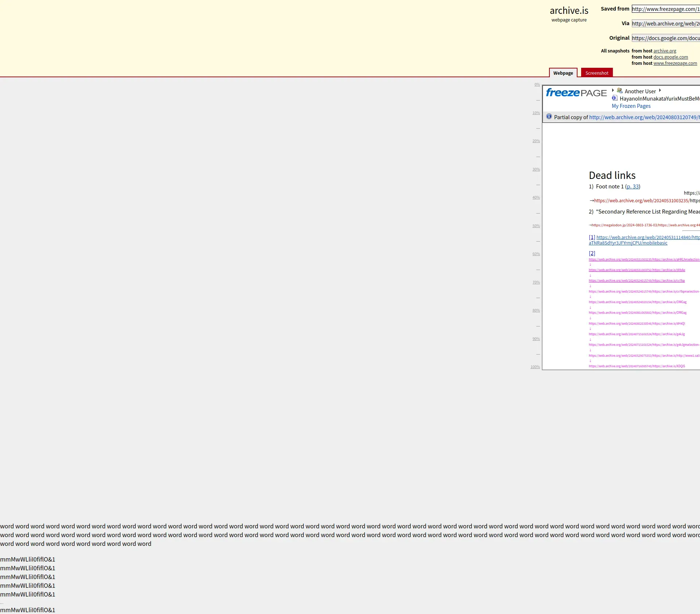The width and height of the screenshot is (700, 614).
Task: Click the Original URL input field
Action: [x=665, y=38]
